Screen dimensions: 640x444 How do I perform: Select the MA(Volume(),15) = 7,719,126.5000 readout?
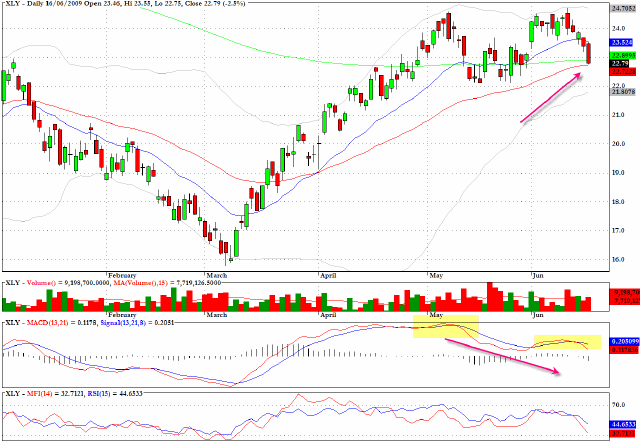168,282
